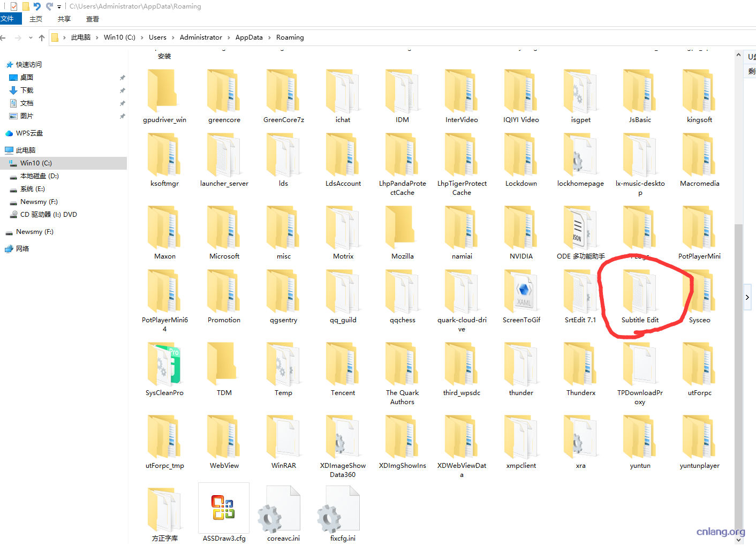
Task: Select the The Quark Authors folder
Action: [x=402, y=374]
